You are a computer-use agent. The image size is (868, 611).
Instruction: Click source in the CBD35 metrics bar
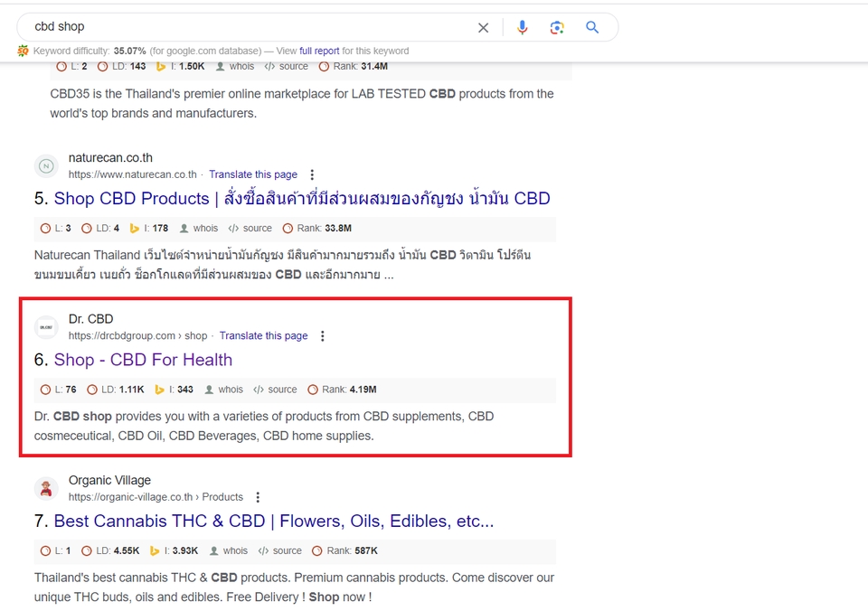(287, 66)
